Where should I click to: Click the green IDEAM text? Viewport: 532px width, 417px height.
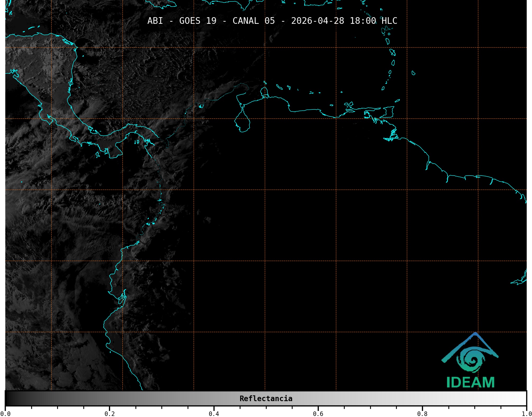[470, 382]
